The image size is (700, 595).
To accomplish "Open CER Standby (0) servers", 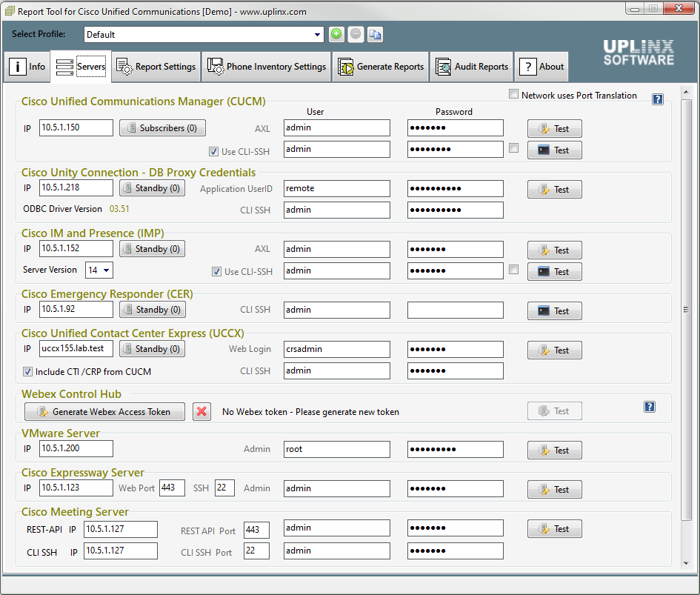I will (153, 310).
